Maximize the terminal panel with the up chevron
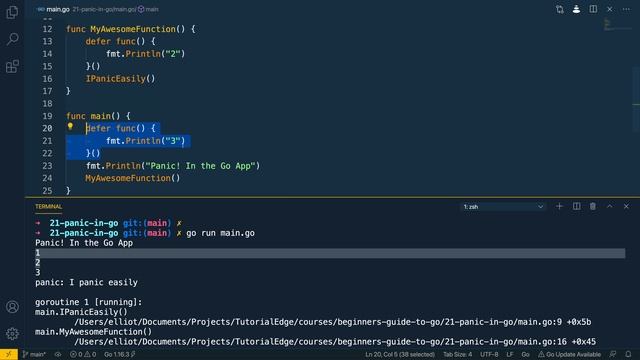Image resolution: width=640 pixels, height=360 pixels. coord(609,207)
